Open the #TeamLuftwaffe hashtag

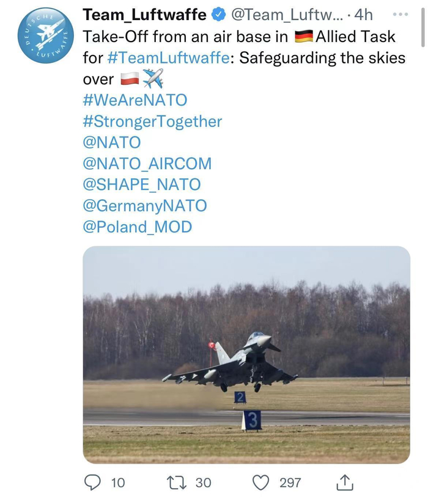[169, 58]
